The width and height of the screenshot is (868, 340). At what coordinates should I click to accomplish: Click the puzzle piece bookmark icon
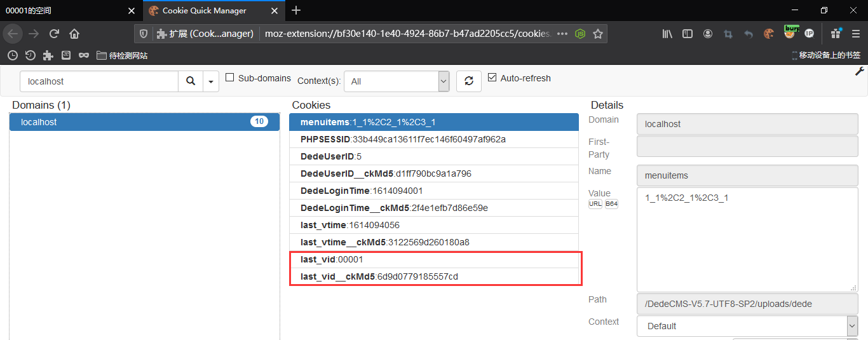(x=48, y=55)
